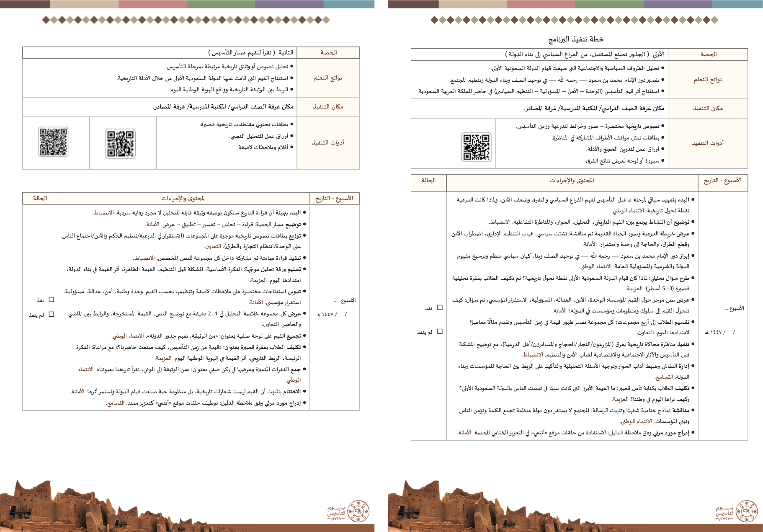The image size is (763, 532).
Task: Click the purple segment of the second session page top color bar
Action: pos(289,4)
